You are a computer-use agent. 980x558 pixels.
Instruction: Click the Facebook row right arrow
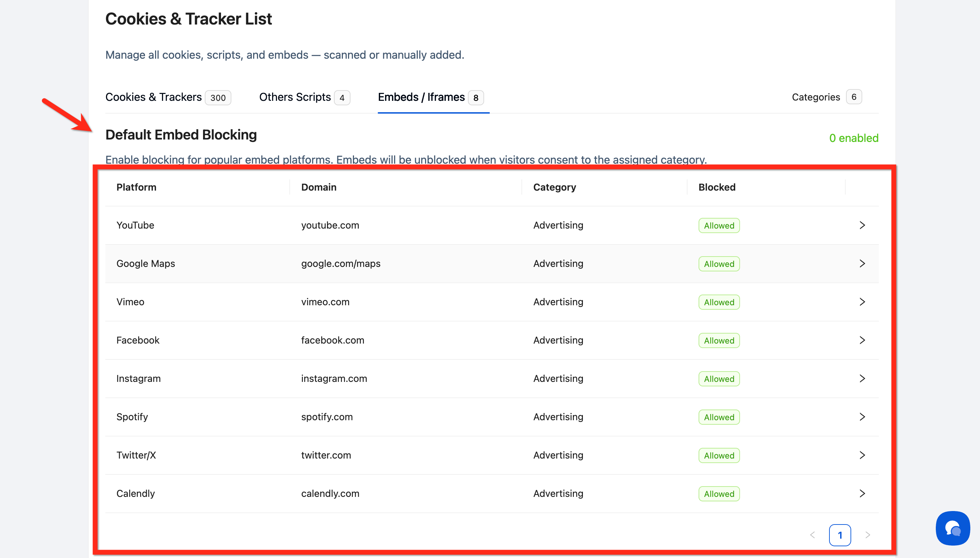point(862,340)
